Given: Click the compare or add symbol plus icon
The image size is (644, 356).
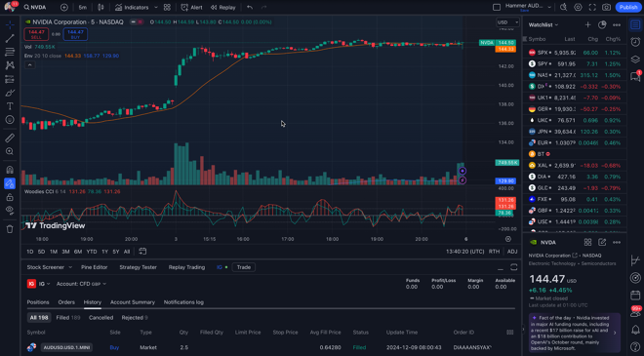Looking at the screenshot, I should pos(64,8).
